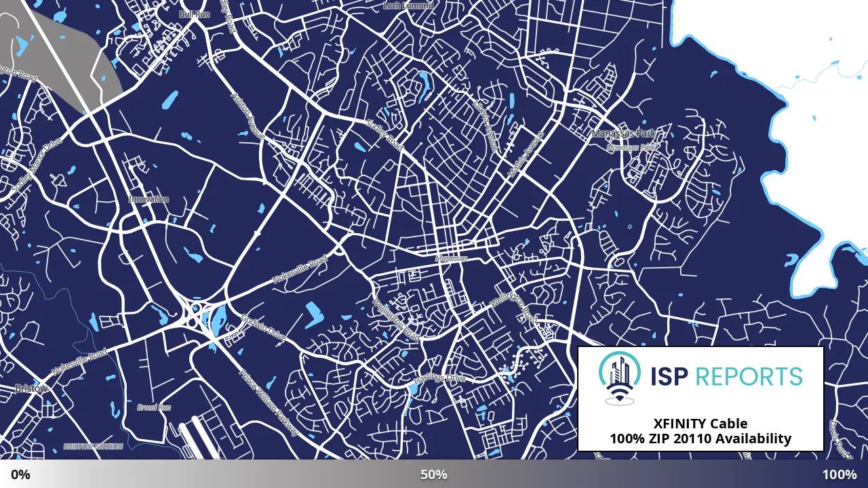Click the Bristow town label
Screen dimensions: 868x488
tap(31, 388)
